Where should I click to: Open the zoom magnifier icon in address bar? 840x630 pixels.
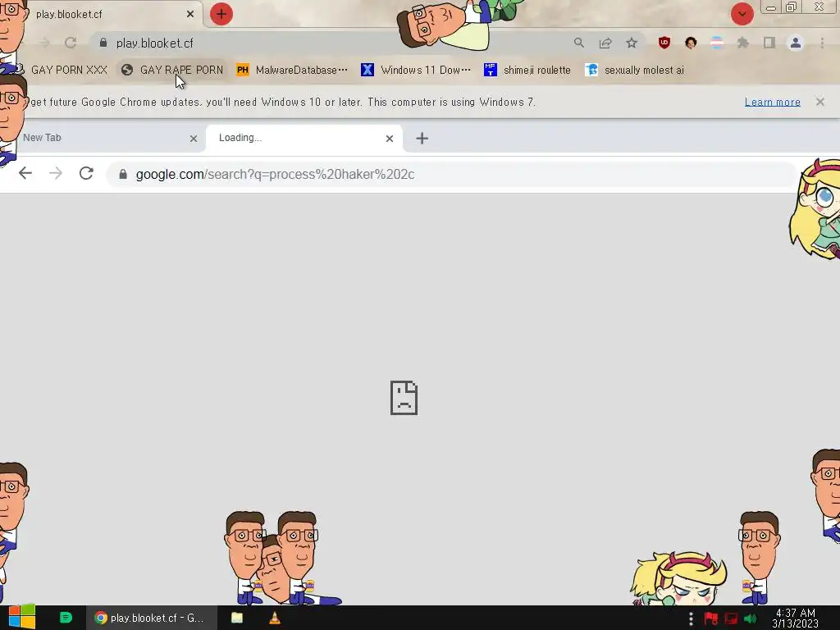578,43
